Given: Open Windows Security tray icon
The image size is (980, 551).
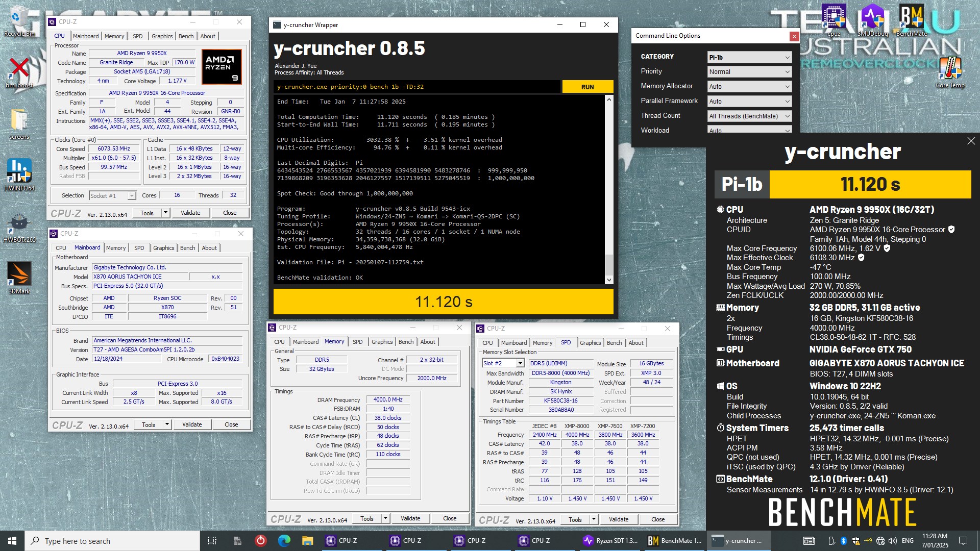Looking at the screenshot, I should click(855, 541).
